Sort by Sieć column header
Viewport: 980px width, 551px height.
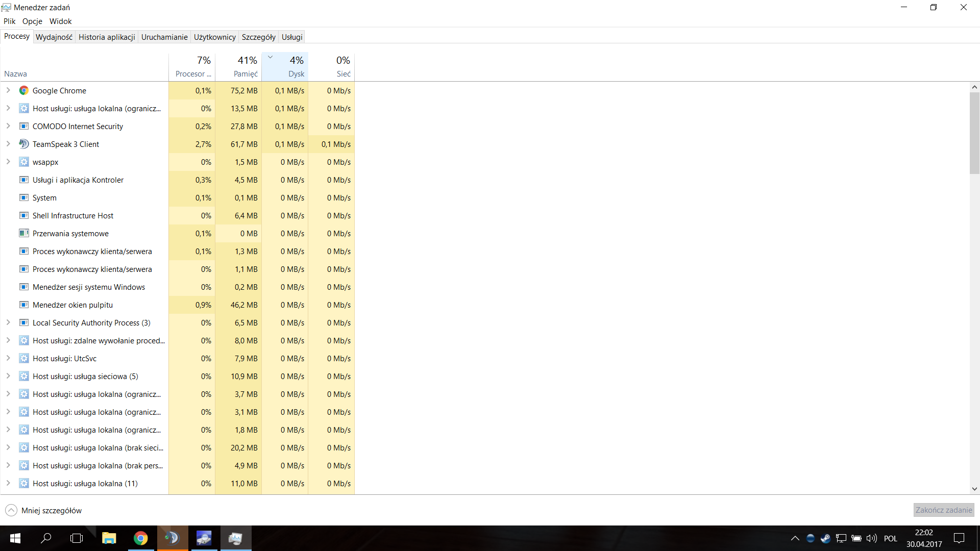(x=331, y=67)
